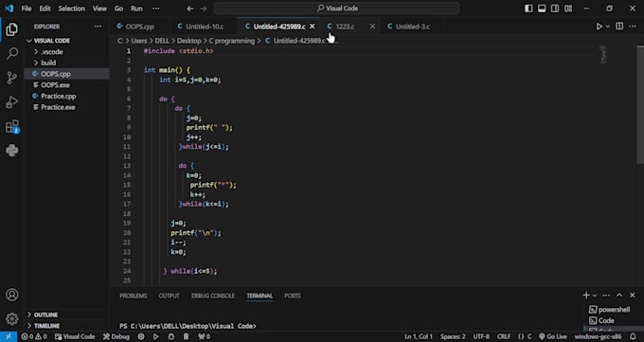The image size is (644, 342).
Task: Maximize the panel with the up chevron
Action: click(619, 296)
